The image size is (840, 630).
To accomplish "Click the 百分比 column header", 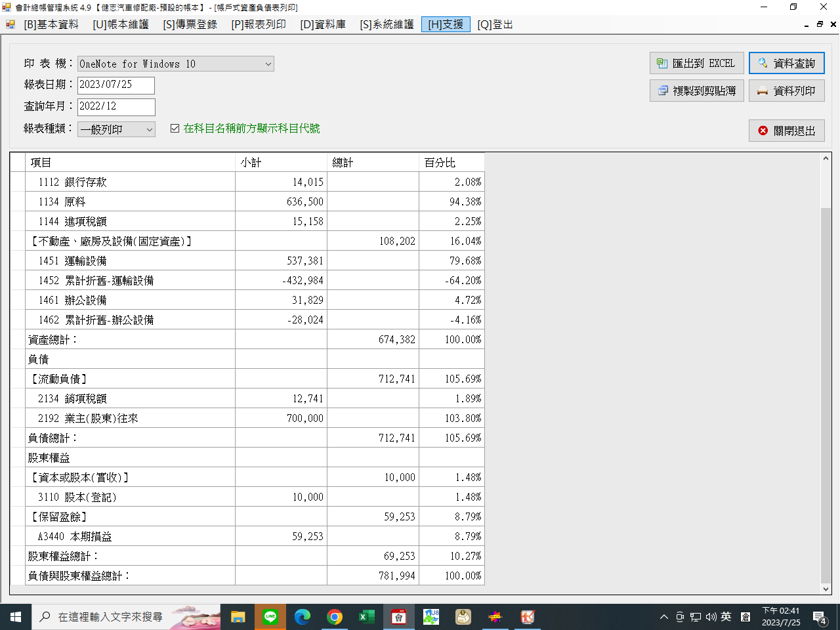I will tap(451, 162).
